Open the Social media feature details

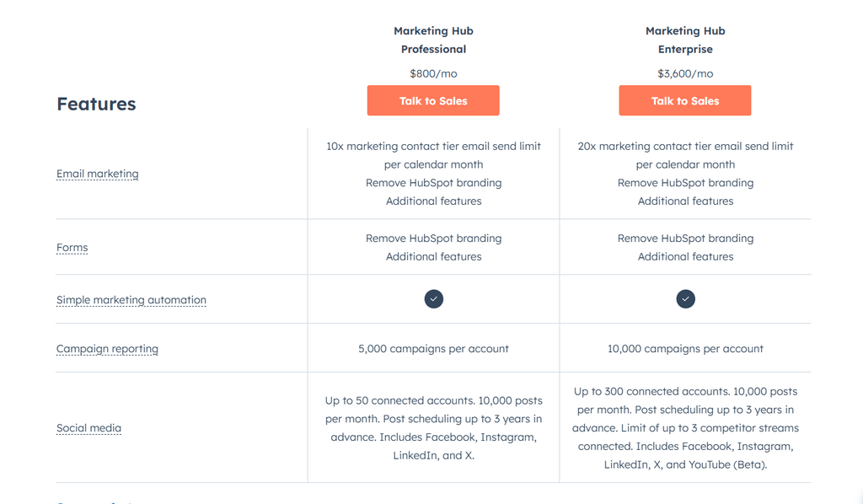point(88,427)
